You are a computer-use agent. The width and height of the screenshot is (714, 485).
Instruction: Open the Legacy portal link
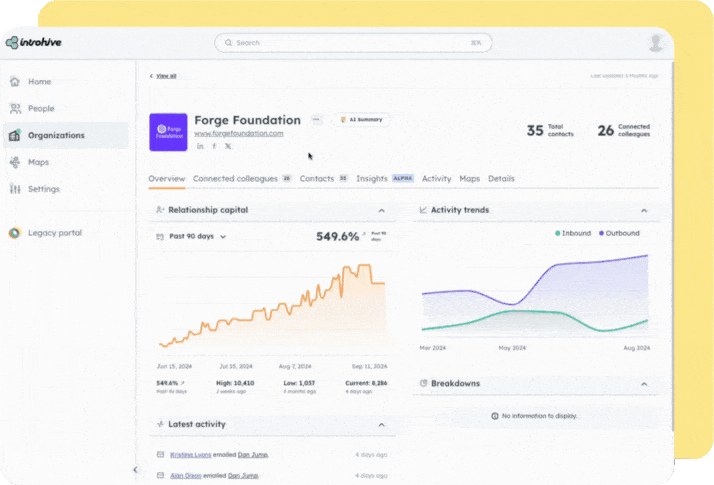(55, 233)
